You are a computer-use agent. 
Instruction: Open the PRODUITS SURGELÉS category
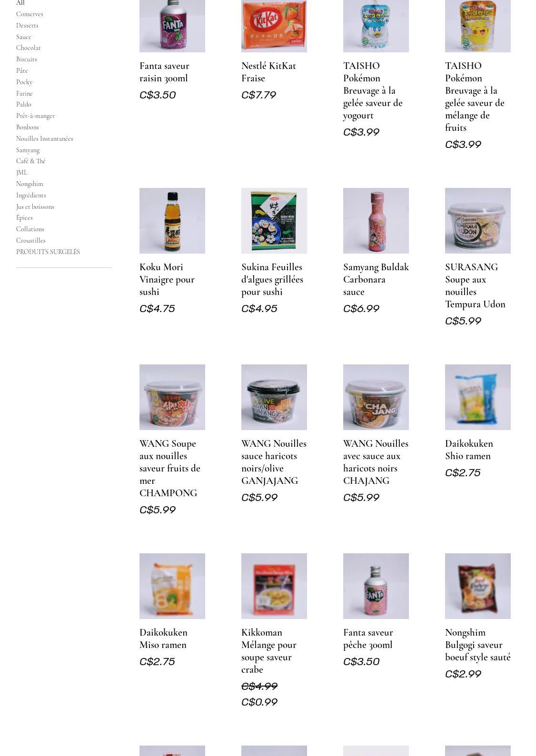click(48, 252)
